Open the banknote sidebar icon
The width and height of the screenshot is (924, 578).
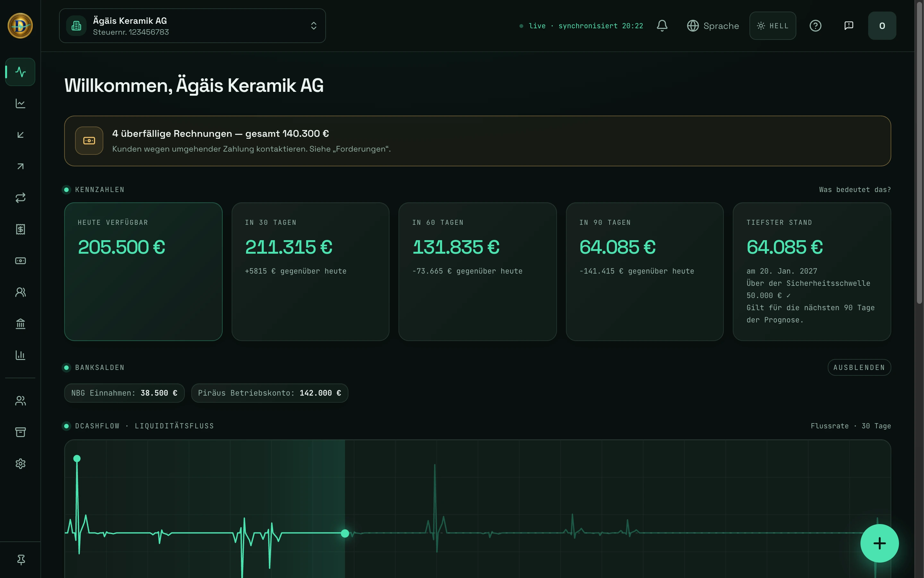pyautogui.click(x=20, y=261)
